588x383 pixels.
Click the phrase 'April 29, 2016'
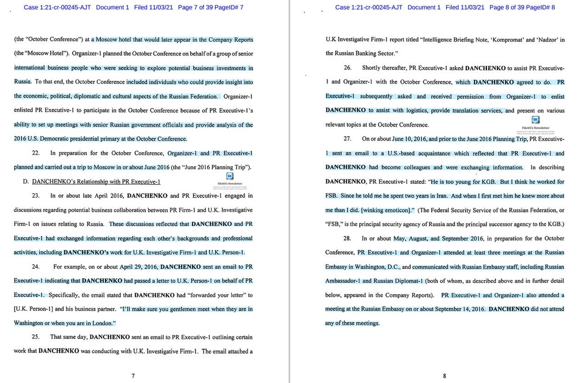139,267
